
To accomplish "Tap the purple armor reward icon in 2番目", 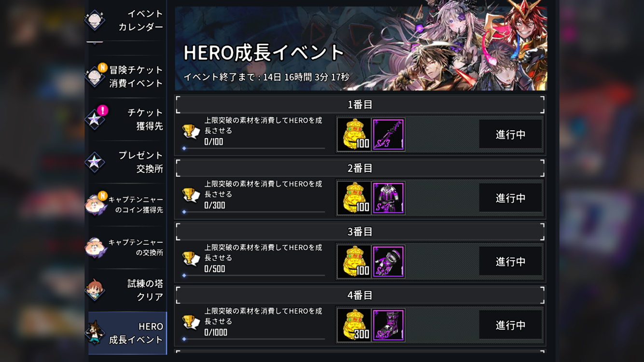I will [388, 198].
